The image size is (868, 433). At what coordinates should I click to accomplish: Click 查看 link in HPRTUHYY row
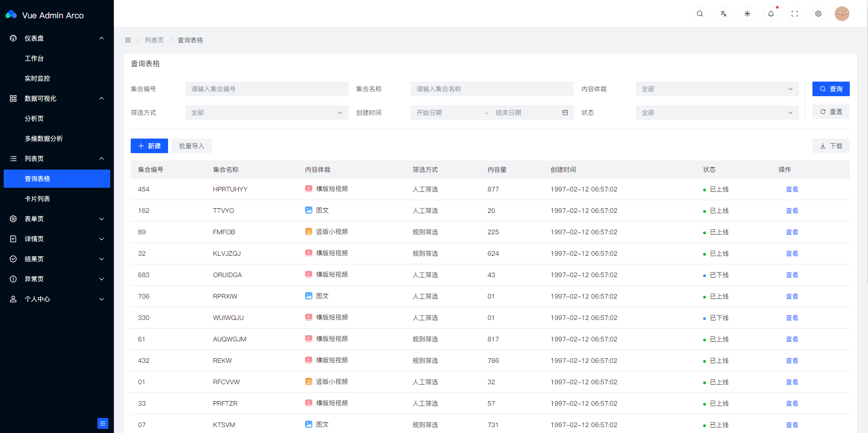tap(792, 189)
